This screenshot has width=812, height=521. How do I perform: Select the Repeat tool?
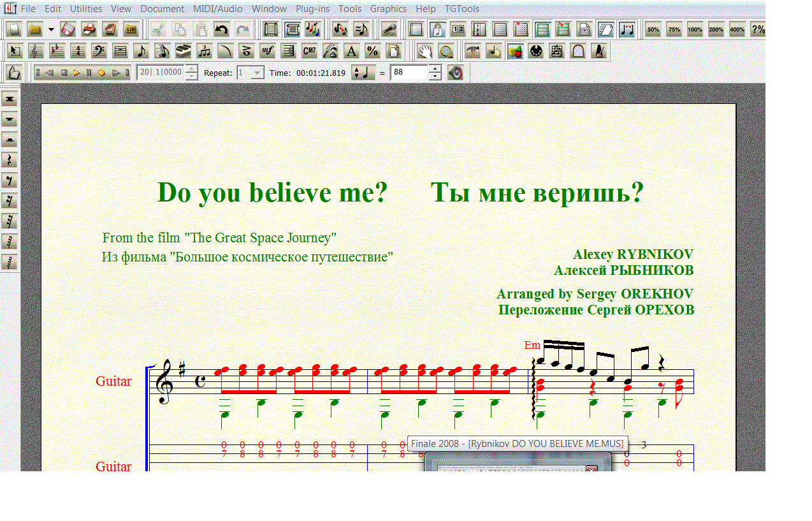(x=289, y=51)
